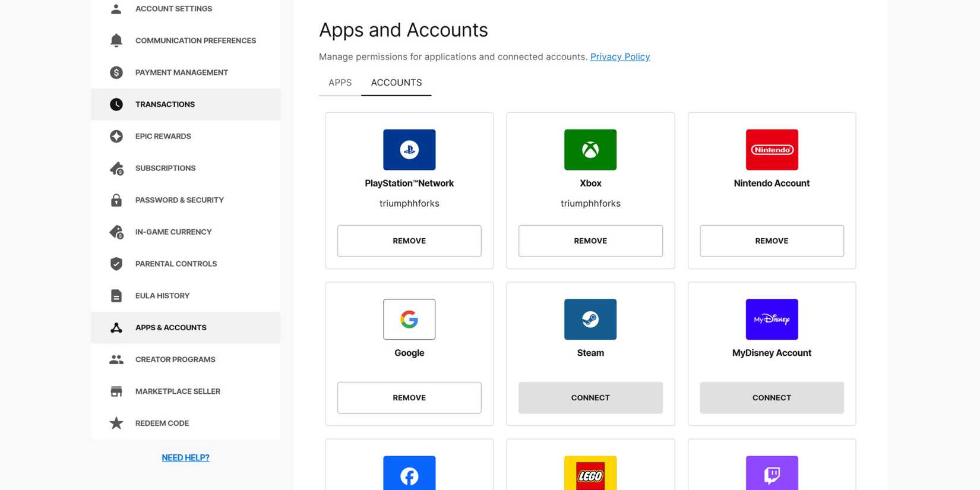Click the Steam logo icon
Viewport: 980px width, 490px height.
[590, 320]
